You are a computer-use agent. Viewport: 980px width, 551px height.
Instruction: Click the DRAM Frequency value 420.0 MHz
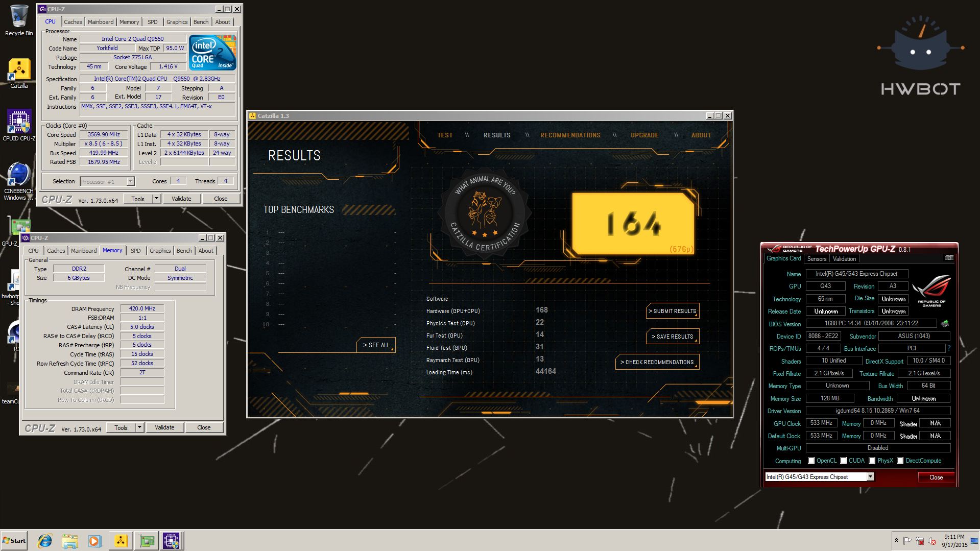click(x=142, y=308)
